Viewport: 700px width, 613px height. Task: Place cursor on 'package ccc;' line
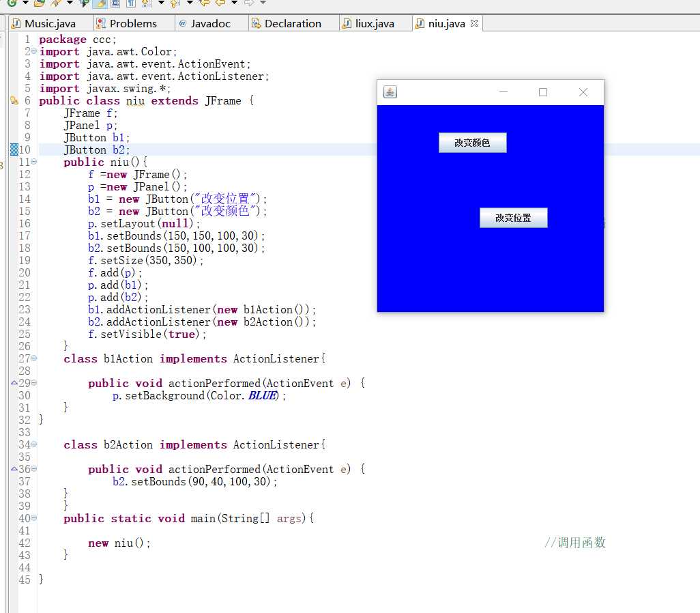[77, 40]
